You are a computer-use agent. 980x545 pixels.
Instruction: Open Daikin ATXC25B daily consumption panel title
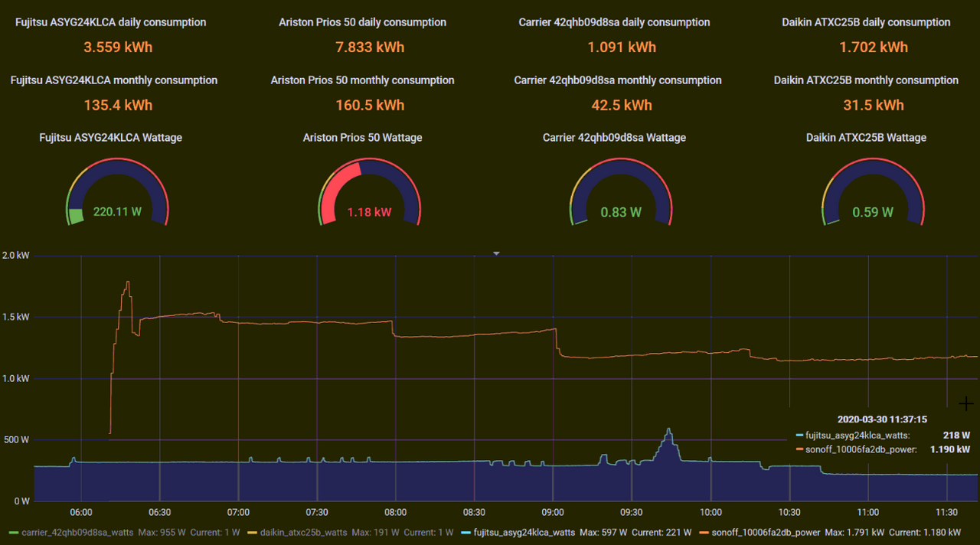click(866, 22)
